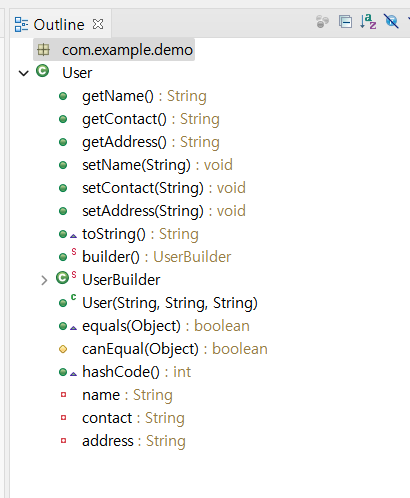
Task: Toggle Hide Fields toolbar button
Action: 391,21
